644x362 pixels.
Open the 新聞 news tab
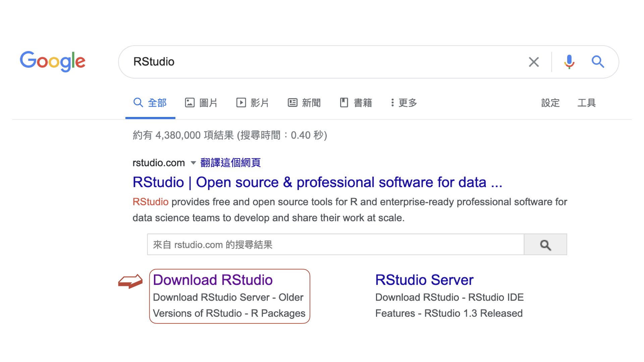304,103
